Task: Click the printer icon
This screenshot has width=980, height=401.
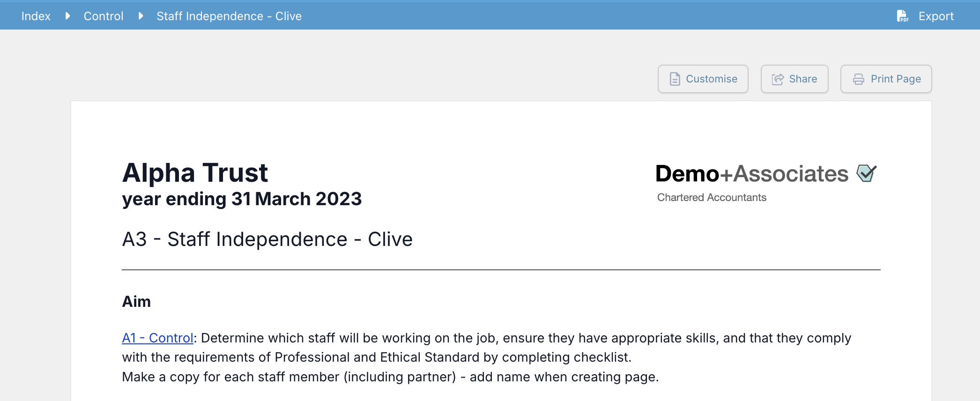Action: [x=858, y=79]
